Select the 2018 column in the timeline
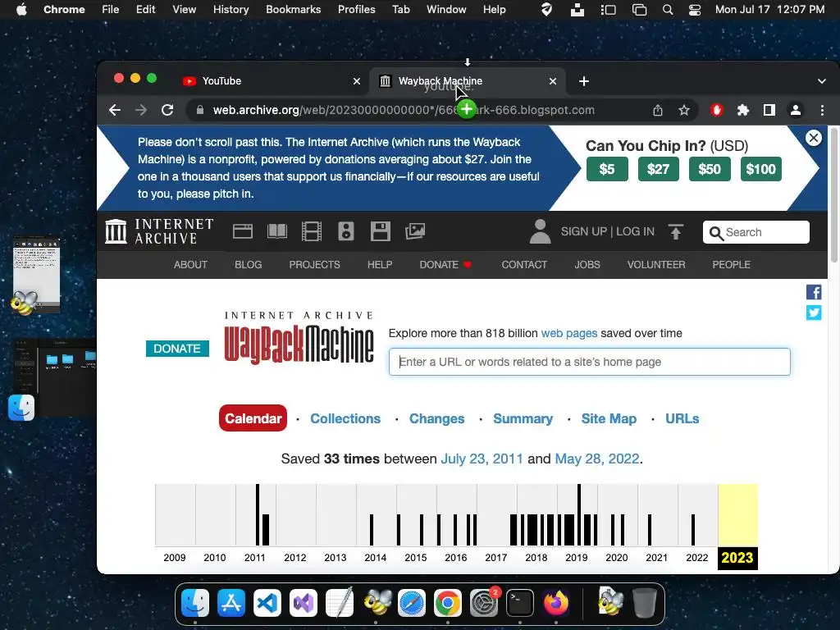 click(x=536, y=526)
